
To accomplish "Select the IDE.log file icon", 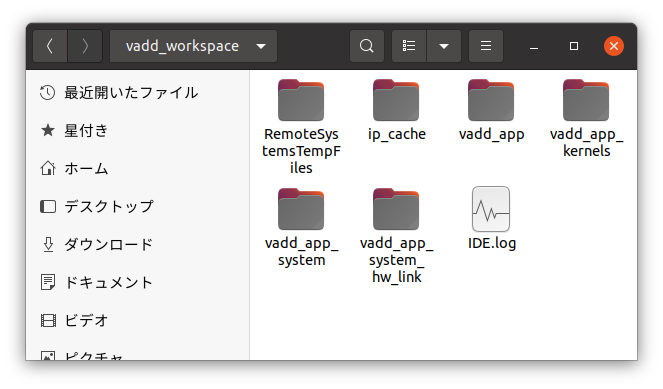I will (491, 209).
